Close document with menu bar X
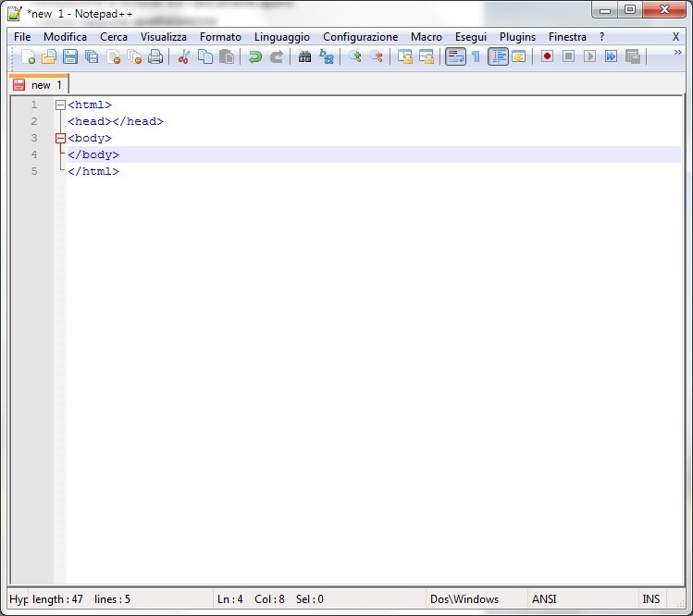Screen dimensions: 693x616 (x=675, y=37)
